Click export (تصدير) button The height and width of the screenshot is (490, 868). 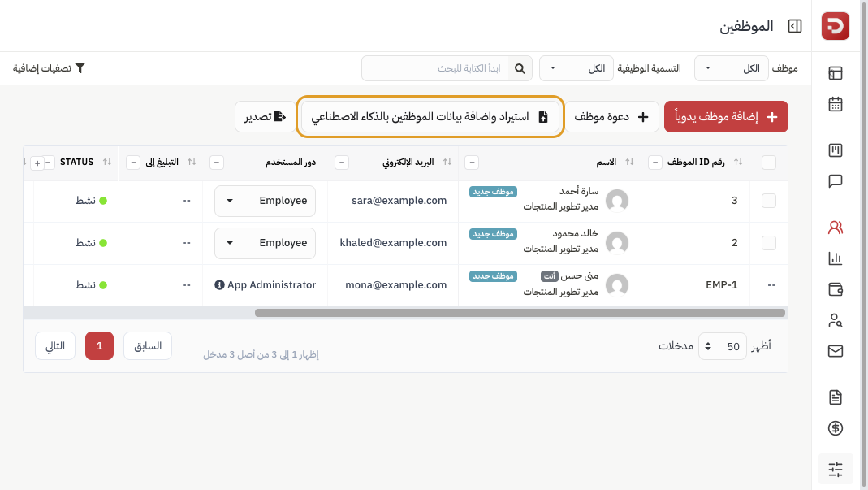point(266,116)
